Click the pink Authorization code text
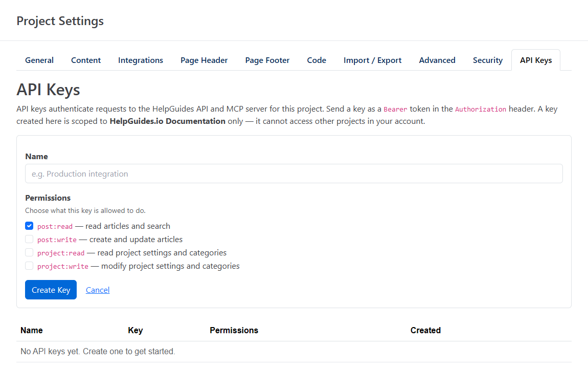This screenshot has height=389, width=588. coord(481,109)
